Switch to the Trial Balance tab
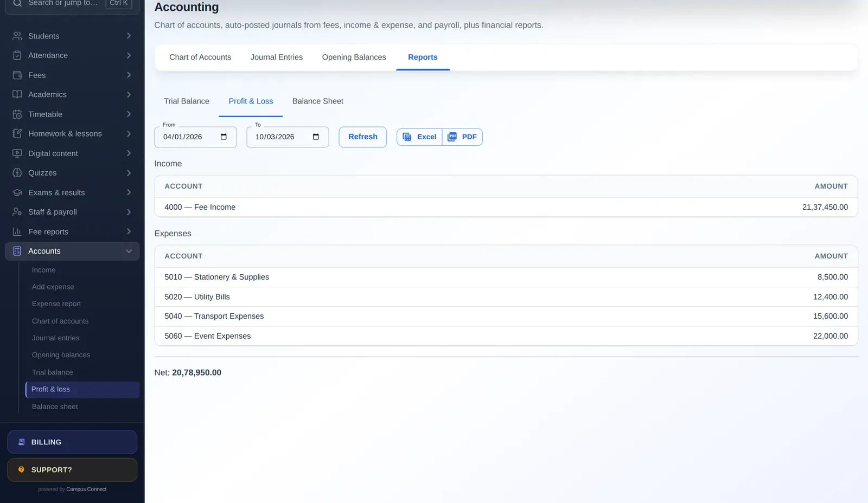Image resolution: width=868 pixels, height=503 pixels. pyautogui.click(x=187, y=101)
